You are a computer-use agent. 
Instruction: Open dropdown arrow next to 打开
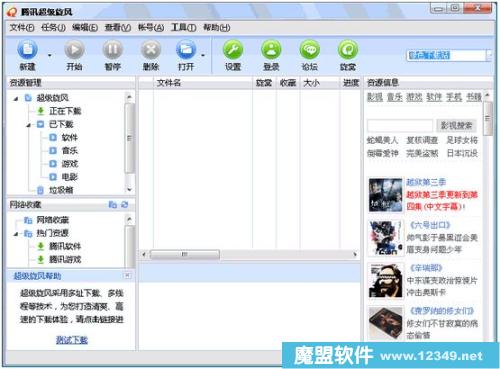[203, 55]
